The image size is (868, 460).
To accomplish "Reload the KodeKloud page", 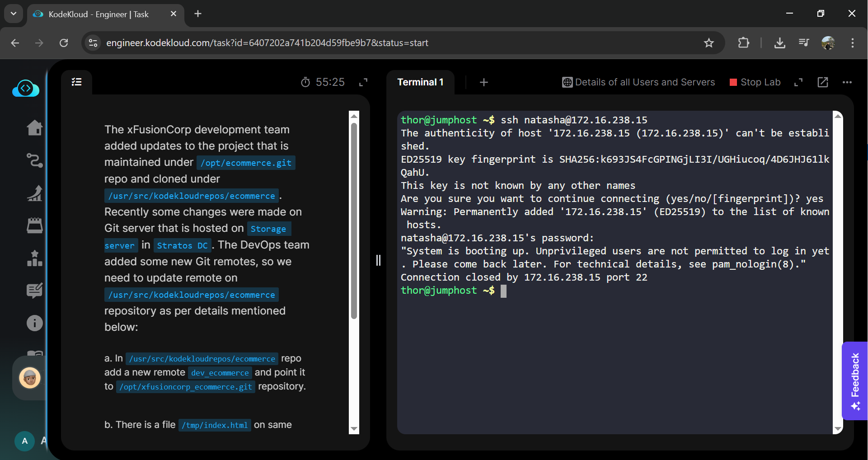I will tap(64, 43).
